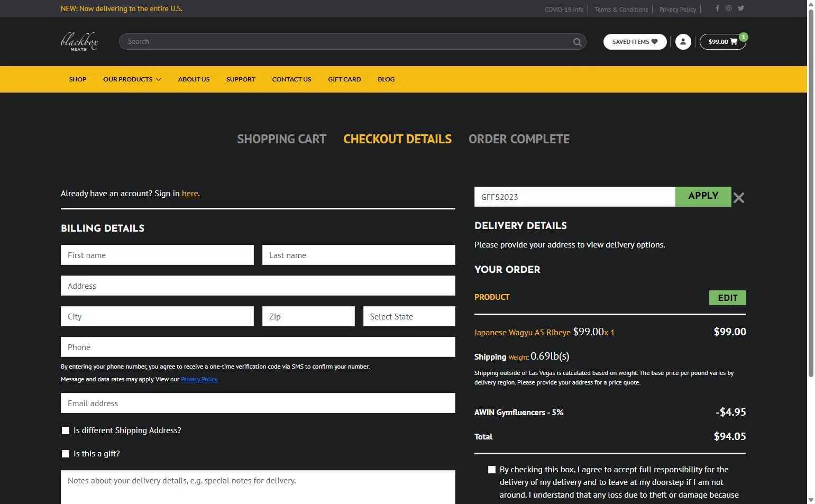This screenshot has height=504, width=815.
Task: Open the About Us menu item
Action: coord(194,79)
